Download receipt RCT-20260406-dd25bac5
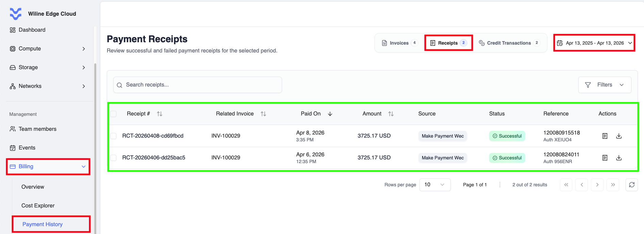Viewport: 644px width, 234px height. 619,158
